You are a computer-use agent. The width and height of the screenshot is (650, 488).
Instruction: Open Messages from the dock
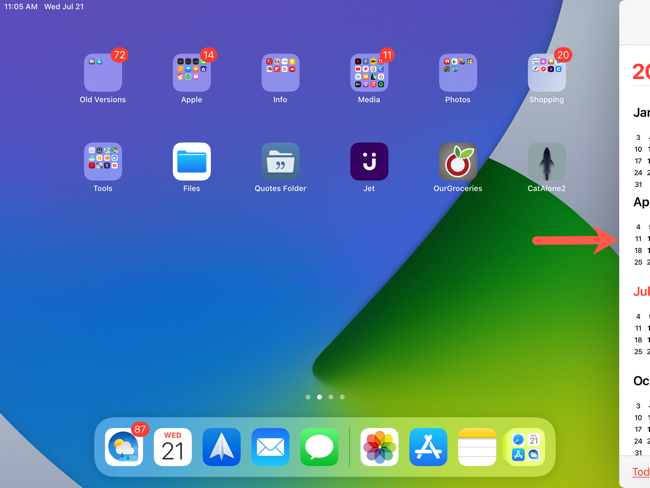[319, 447]
